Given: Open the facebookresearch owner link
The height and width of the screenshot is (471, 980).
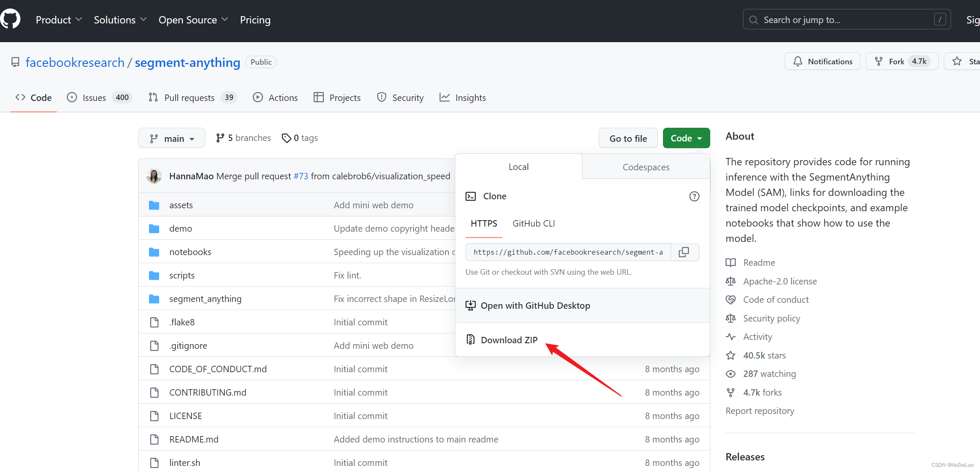Looking at the screenshot, I should pos(75,63).
